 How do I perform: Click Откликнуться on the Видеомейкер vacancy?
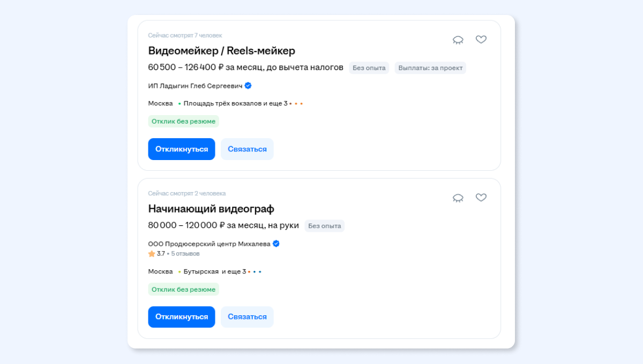(182, 149)
